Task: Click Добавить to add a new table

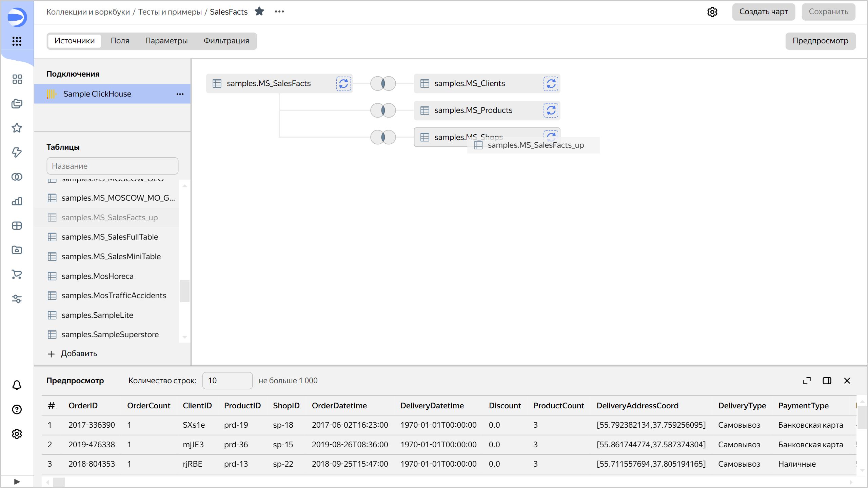Action: [x=72, y=353]
